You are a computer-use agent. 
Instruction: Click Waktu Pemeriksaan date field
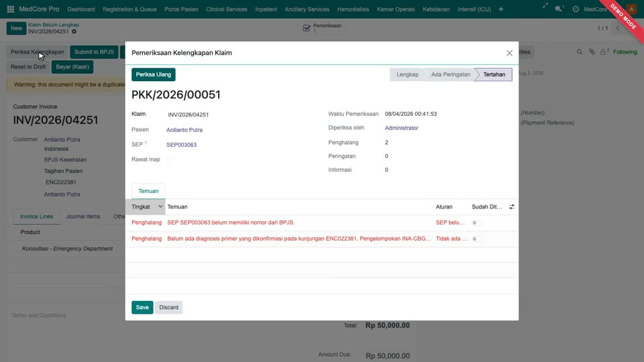click(411, 114)
